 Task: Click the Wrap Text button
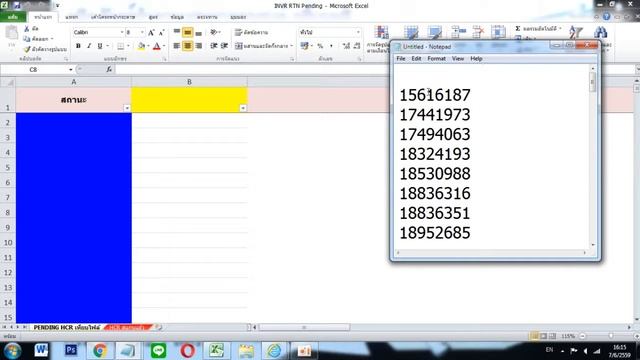251,32
